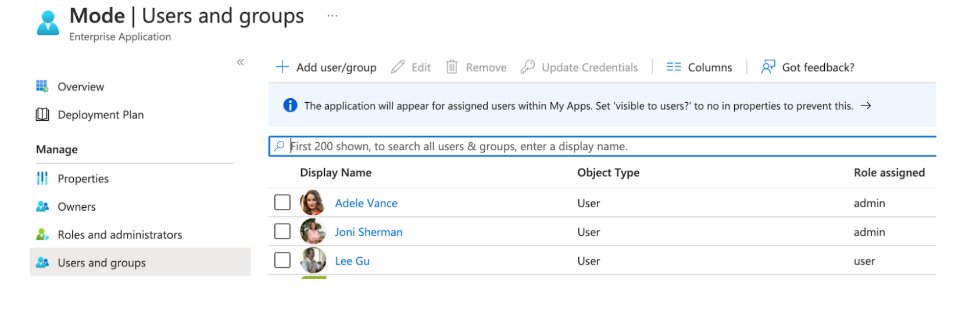
Task: Open the Adele Vance user link
Action: (x=366, y=203)
